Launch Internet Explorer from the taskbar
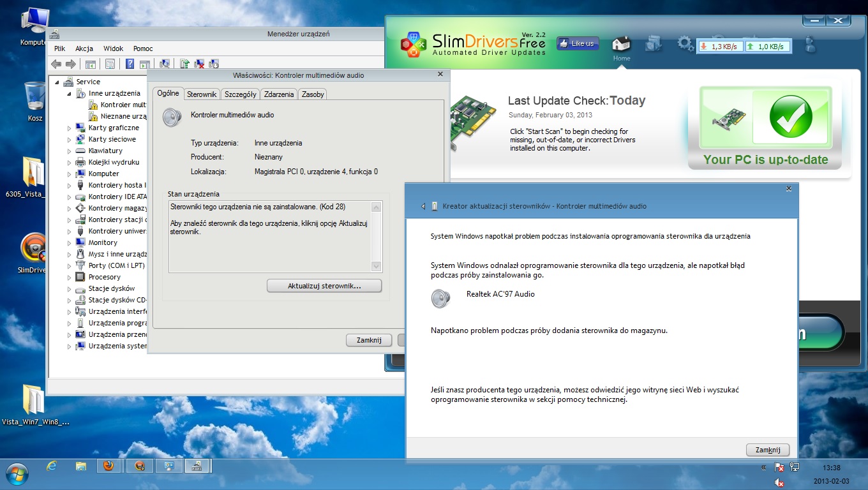This screenshot has width=868, height=490. pyautogui.click(x=52, y=466)
